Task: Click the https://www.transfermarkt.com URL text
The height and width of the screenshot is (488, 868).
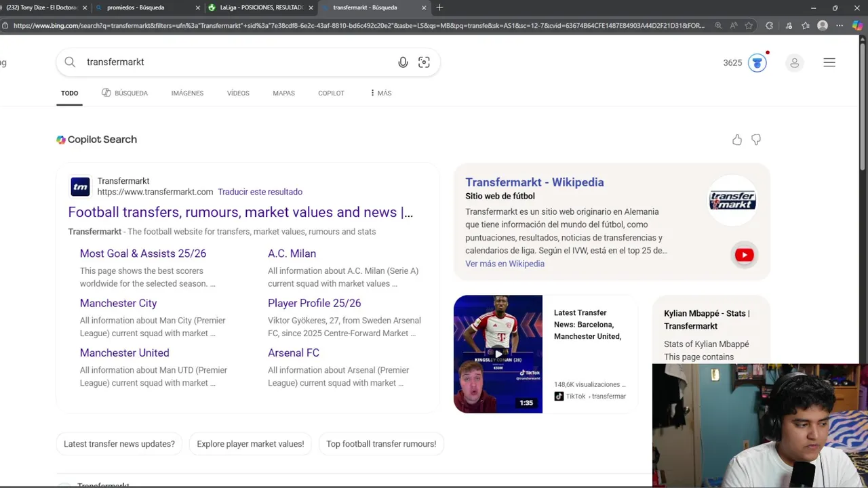Action: click(x=155, y=192)
